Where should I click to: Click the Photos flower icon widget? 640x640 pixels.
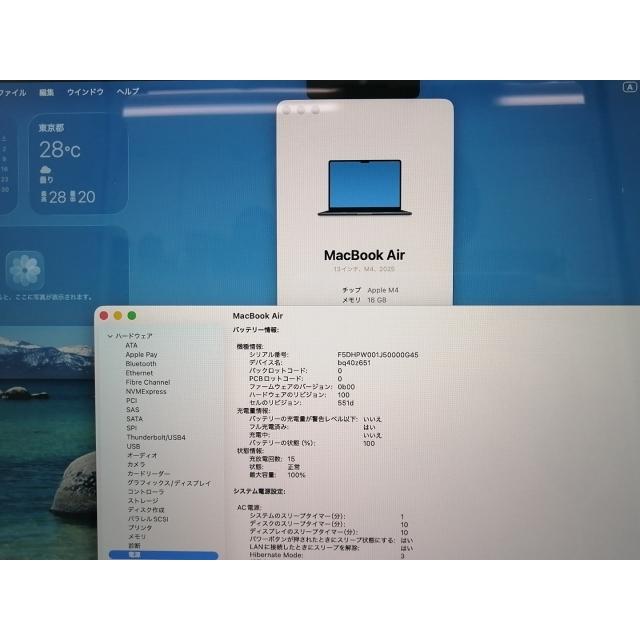tap(25, 270)
